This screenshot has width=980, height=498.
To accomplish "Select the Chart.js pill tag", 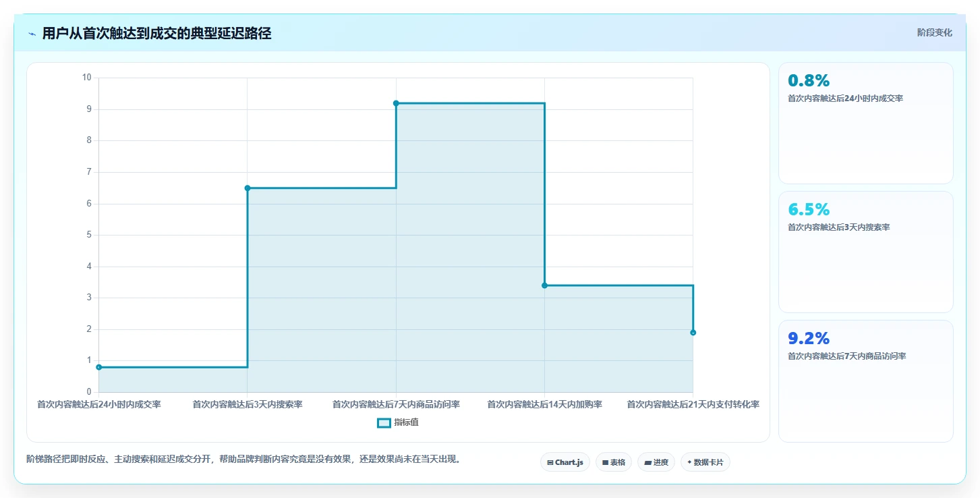I will pos(565,462).
